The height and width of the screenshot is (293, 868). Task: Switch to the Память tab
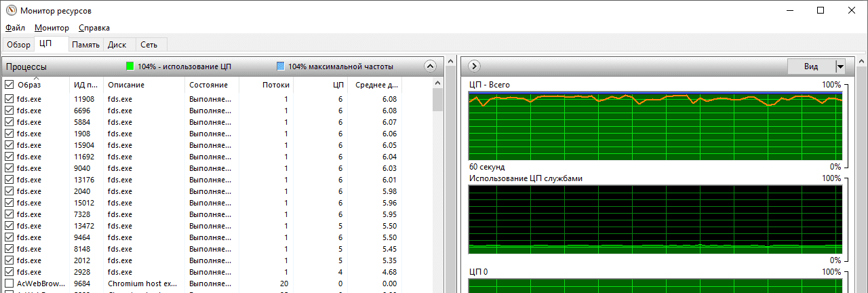(85, 45)
